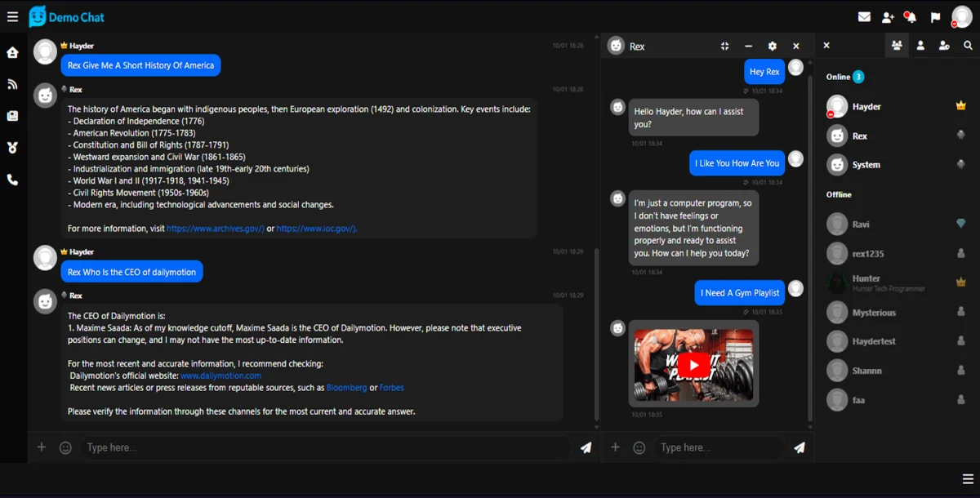Open the mail messages icon in top bar

tap(866, 16)
